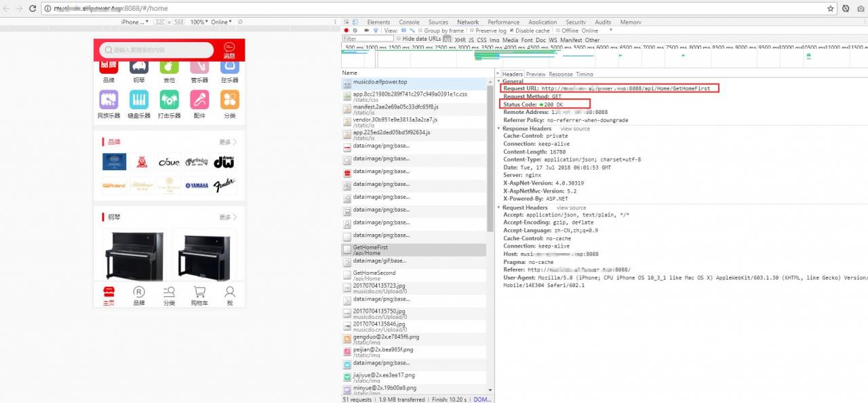Reload the page with the refresh icon
The height and width of the screenshot is (403, 868).
(32, 8)
